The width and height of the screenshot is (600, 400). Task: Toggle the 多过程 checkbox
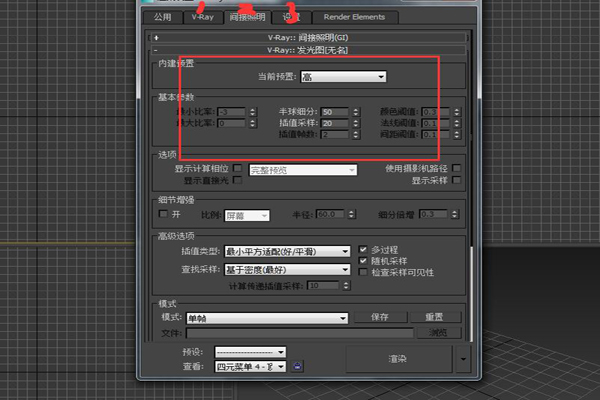(x=364, y=247)
